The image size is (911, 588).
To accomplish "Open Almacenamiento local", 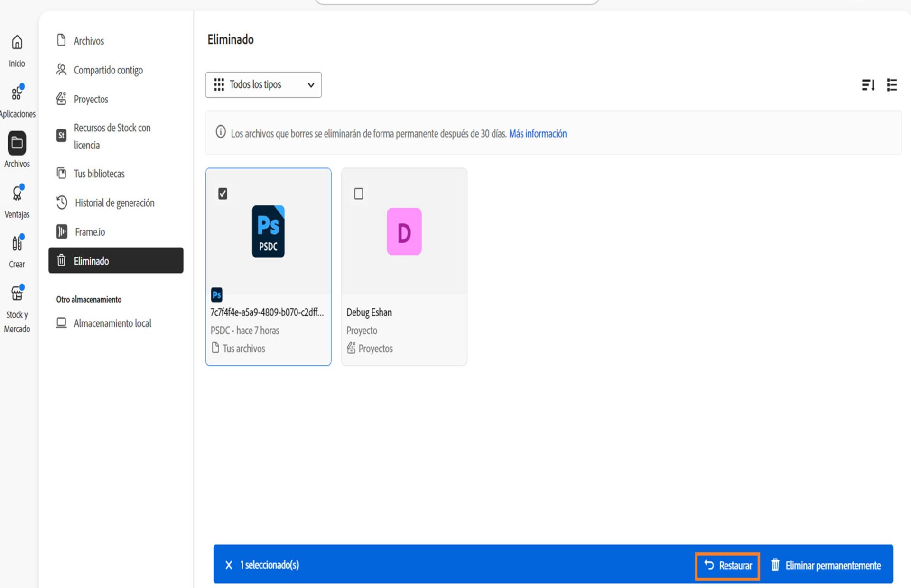I will click(104, 323).
